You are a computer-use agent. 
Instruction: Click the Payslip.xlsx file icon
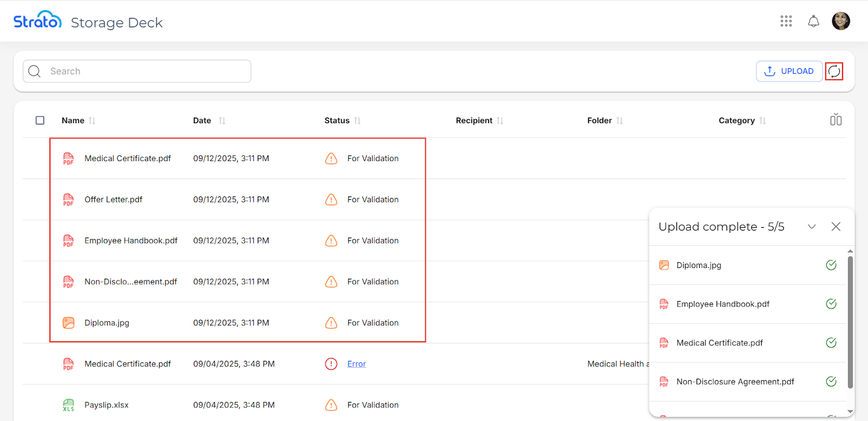tap(68, 405)
